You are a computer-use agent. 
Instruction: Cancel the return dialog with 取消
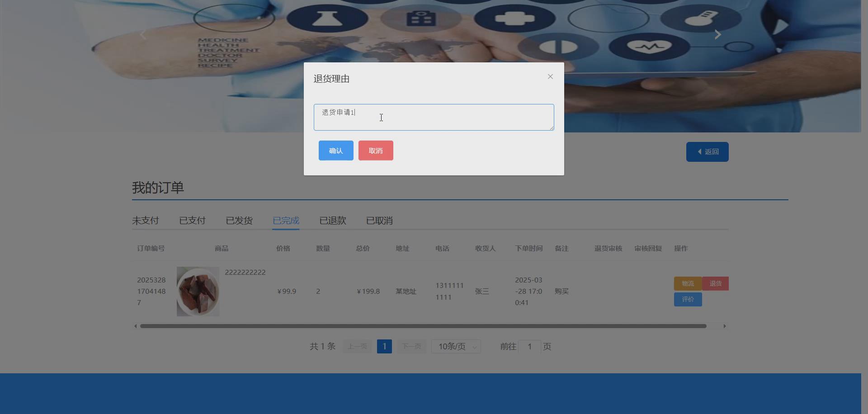375,150
